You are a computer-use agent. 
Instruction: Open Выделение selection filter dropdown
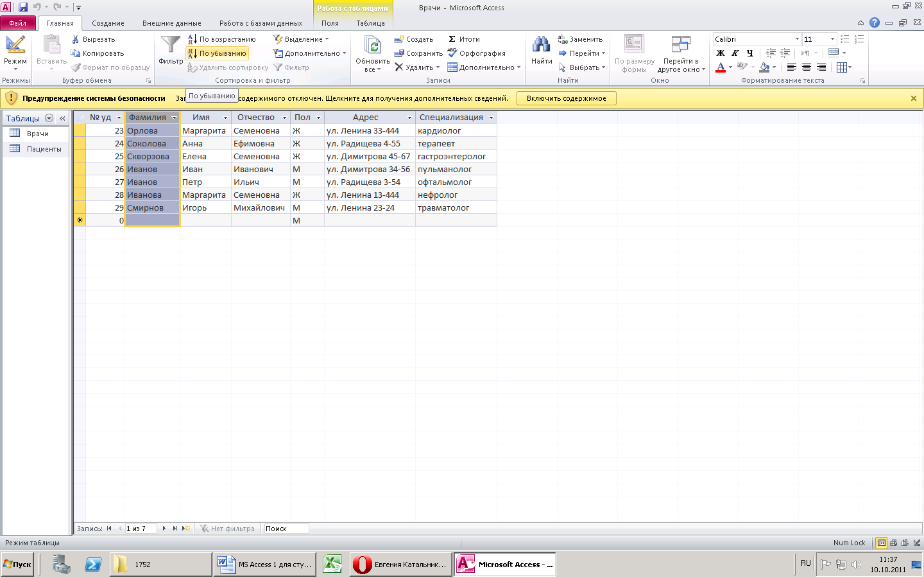tap(300, 39)
